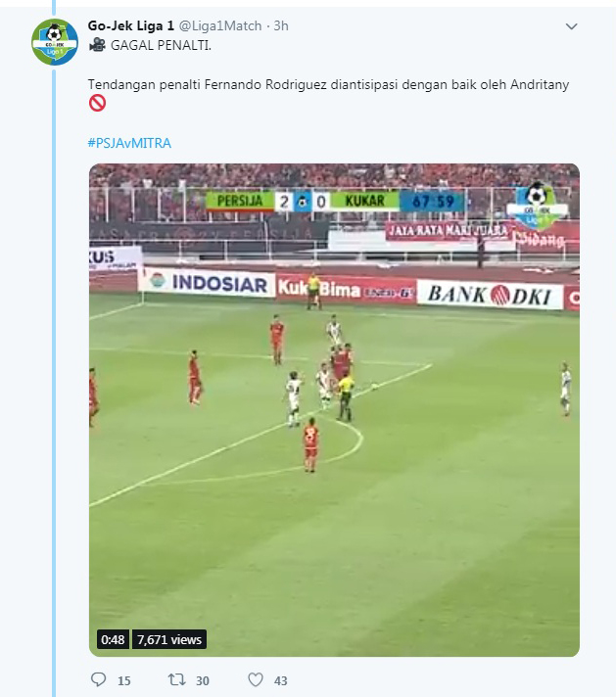Click the retweet arrows icon

pyautogui.click(x=176, y=679)
